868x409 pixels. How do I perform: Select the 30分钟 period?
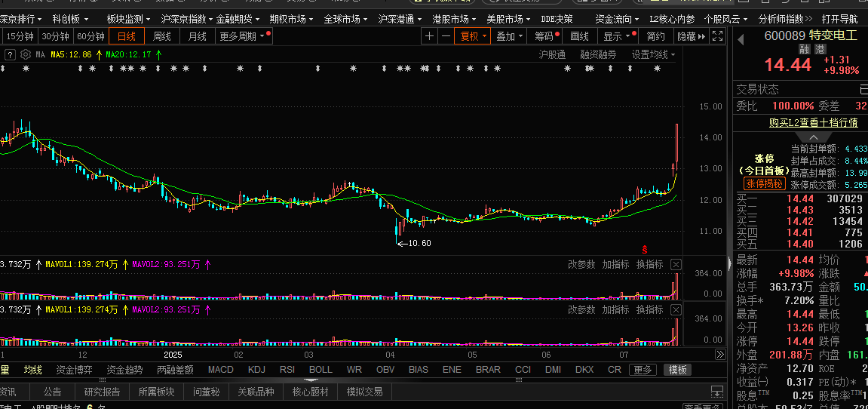55,36
